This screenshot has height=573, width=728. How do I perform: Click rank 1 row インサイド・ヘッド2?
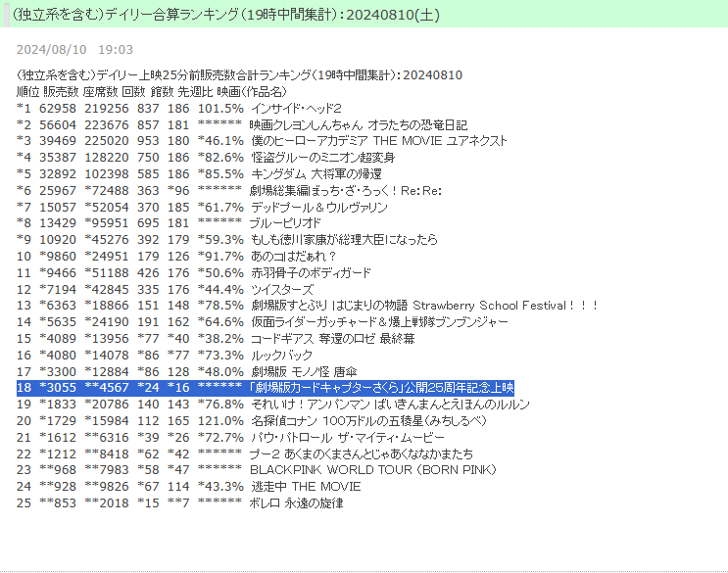pyautogui.click(x=179, y=109)
